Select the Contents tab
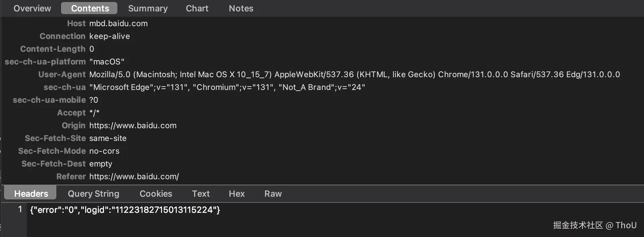This screenshot has width=644, height=237. click(90, 8)
